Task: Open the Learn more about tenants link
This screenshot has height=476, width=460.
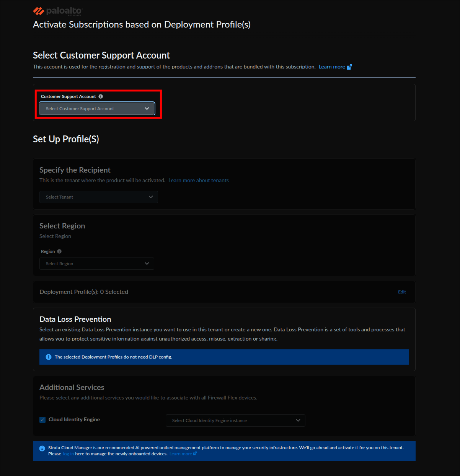Action: (x=199, y=181)
